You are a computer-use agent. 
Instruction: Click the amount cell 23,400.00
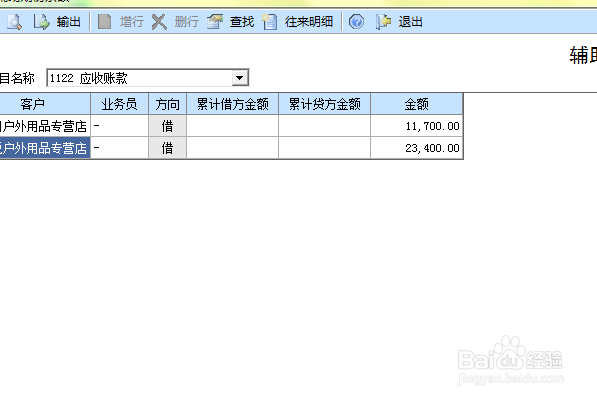tap(417, 148)
